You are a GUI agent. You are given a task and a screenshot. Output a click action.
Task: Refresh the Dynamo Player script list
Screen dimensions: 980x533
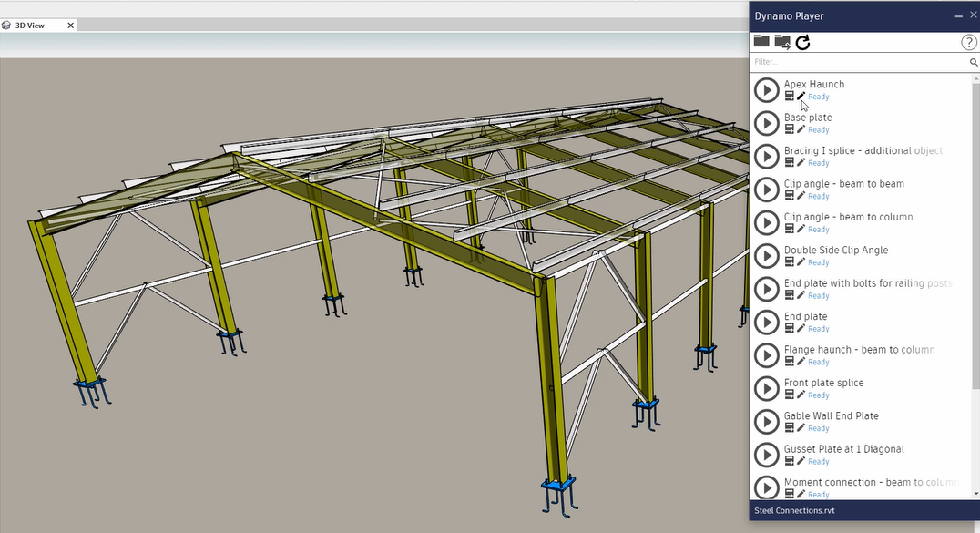[x=802, y=42]
